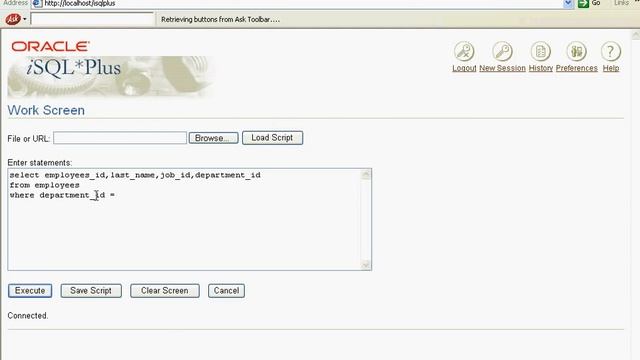The image size is (640, 360).
Task: Click the page icon in address bar
Action: 37,4
